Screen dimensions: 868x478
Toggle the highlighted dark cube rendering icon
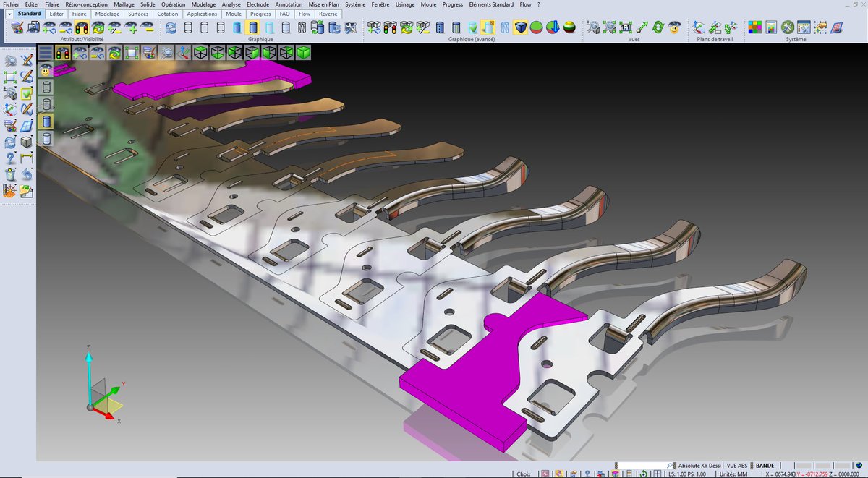click(x=519, y=27)
